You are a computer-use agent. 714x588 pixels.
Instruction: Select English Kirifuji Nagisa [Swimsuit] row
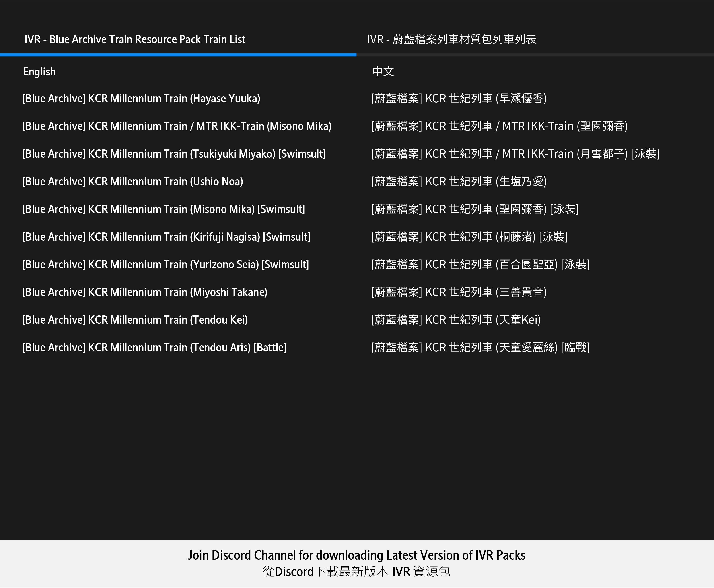coord(166,237)
